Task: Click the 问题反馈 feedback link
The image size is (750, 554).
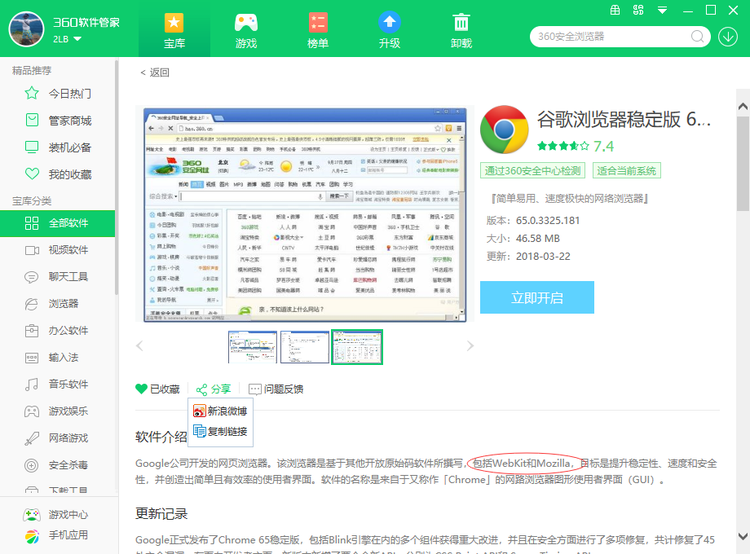Action: (276, 389)
